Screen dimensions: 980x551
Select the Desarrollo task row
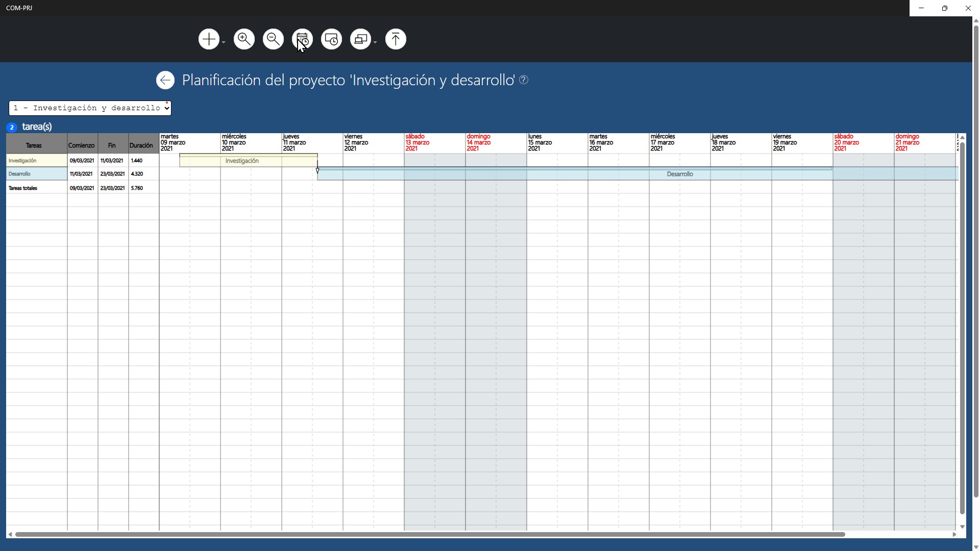36,174
